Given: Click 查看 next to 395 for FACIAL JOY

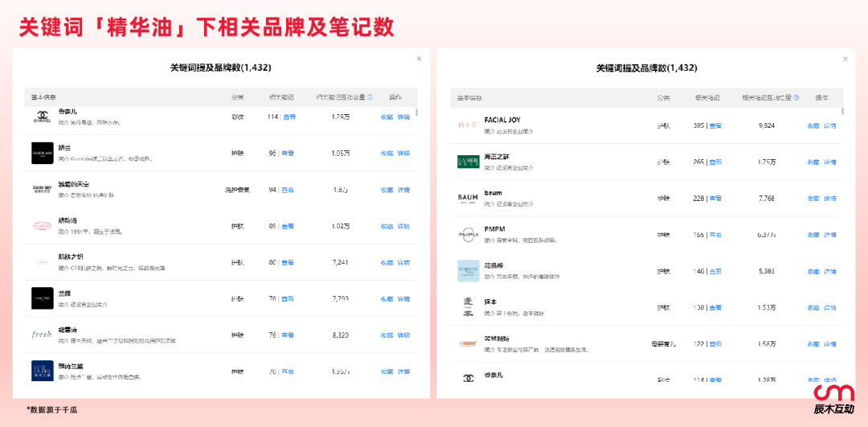Looking at the screenshot, I should tap(716, 125).
